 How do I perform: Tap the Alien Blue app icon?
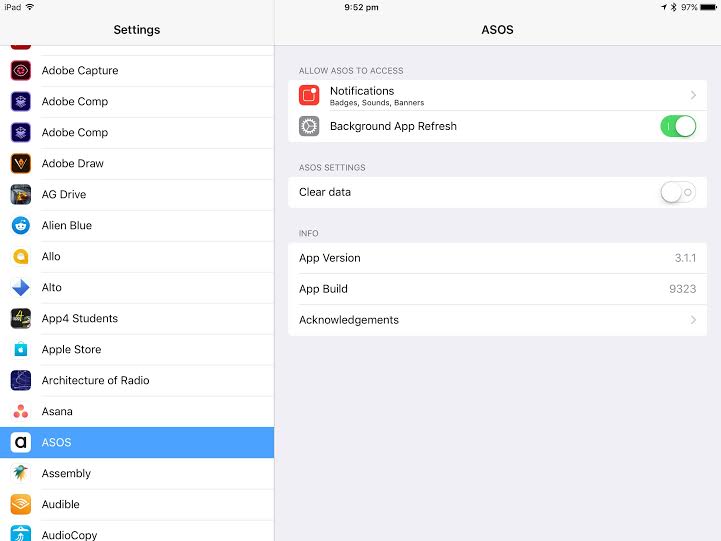21,225
